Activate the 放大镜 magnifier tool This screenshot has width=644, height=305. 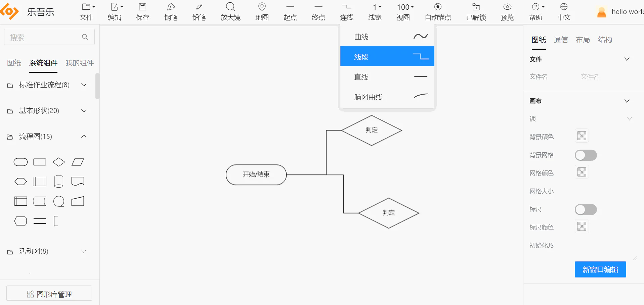[230, 12]
